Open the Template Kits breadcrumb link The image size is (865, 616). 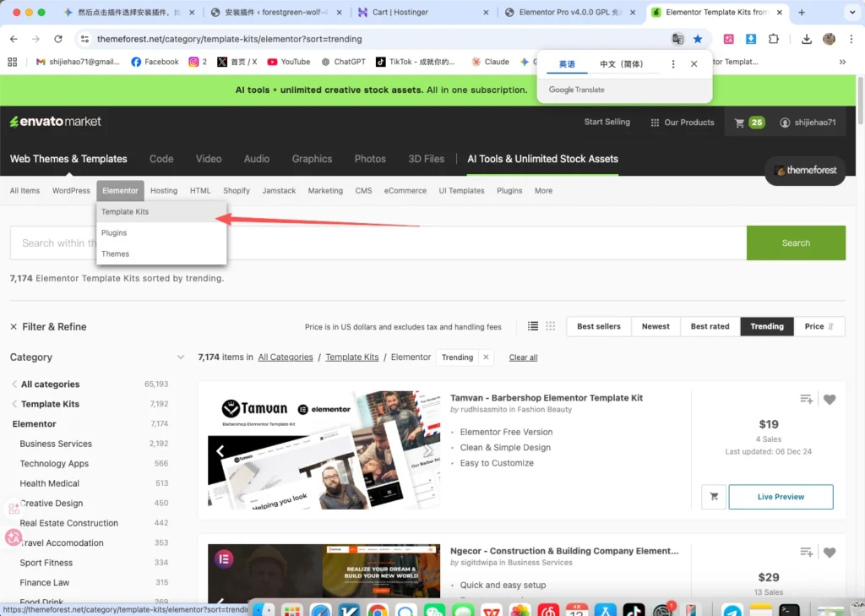352,357
